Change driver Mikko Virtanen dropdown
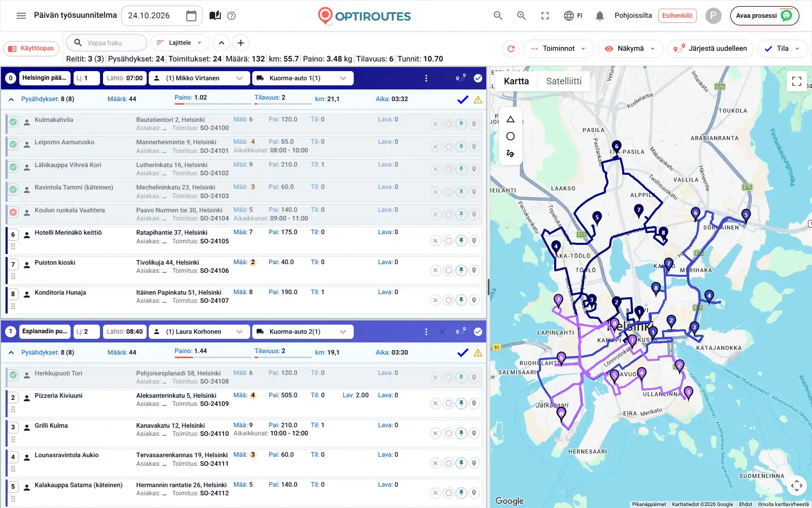 click(199, 78)
